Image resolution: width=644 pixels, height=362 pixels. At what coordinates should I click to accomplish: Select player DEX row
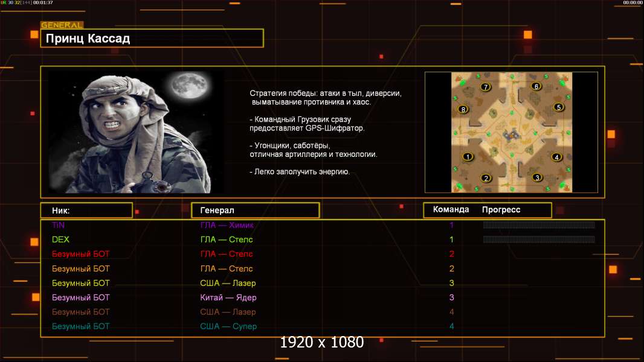323,240
